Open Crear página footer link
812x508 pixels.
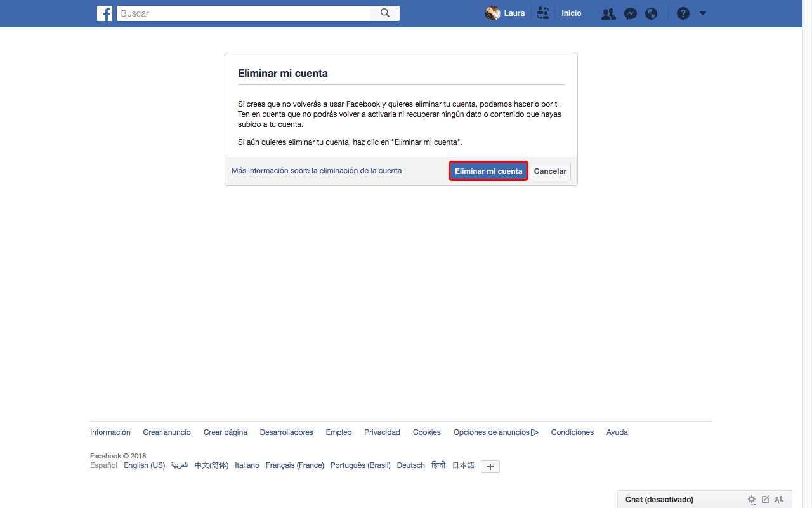click(x=225, y=432)
